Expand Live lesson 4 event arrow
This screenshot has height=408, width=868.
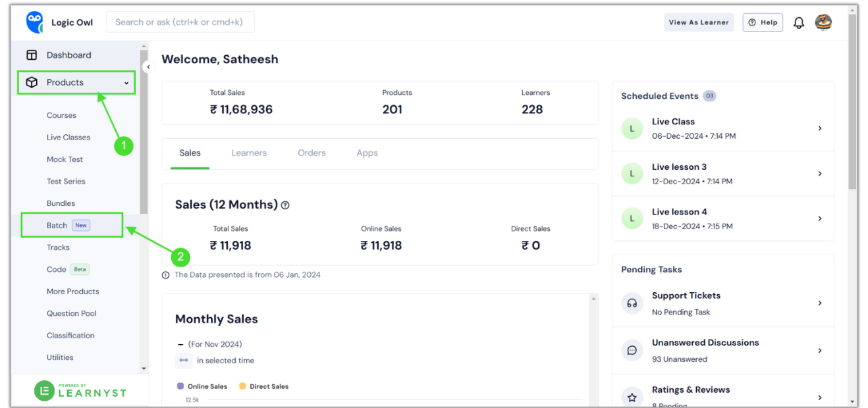click(x=820, y=218)
